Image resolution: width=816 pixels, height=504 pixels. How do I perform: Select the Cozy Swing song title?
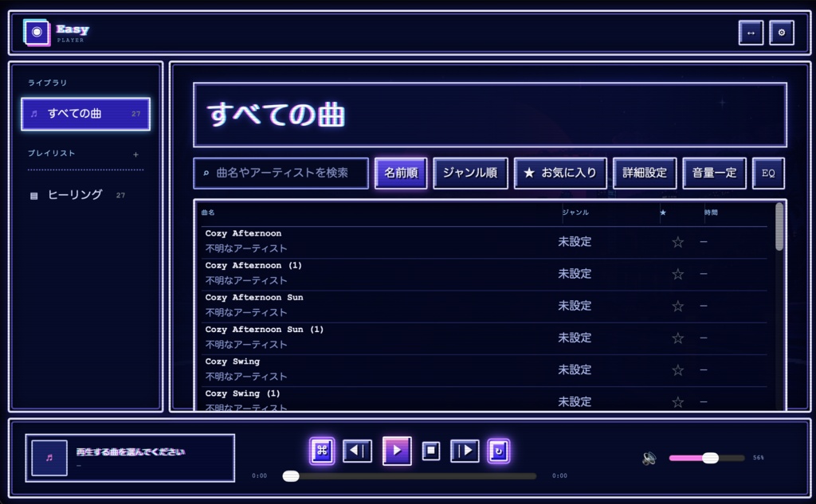pyautogui.click(x=232, y=361)
